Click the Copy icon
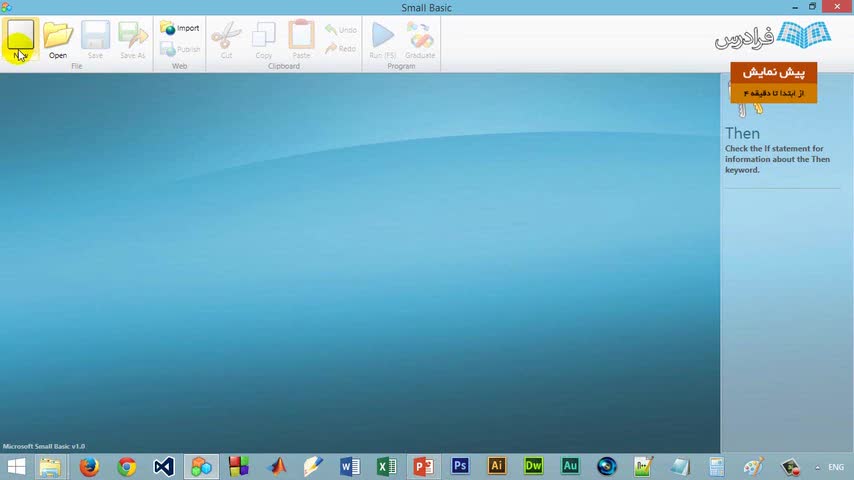The width and height of the screenshot is (854, 480). click(x=264, y=35)
